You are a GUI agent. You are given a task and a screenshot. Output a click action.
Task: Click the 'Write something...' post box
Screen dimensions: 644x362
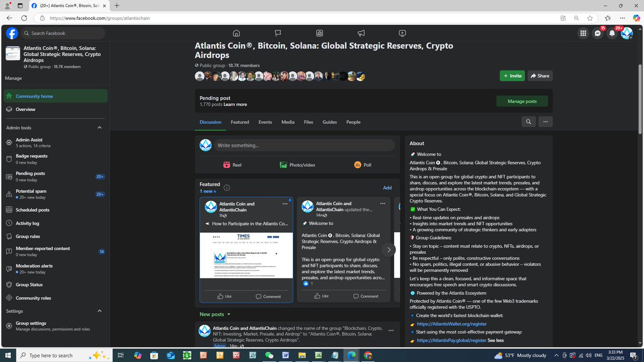304,145
